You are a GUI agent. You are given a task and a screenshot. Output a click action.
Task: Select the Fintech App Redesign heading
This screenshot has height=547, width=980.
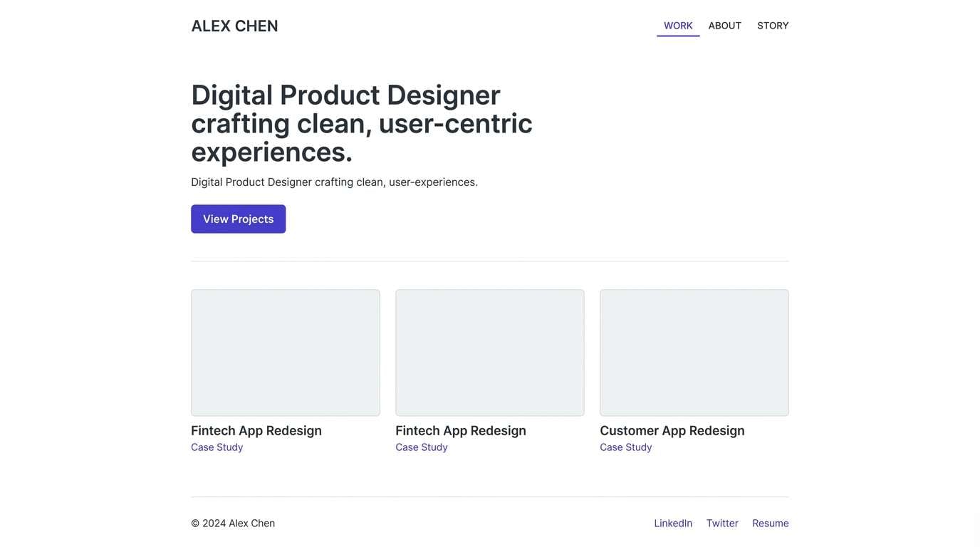[x=256, y=430]
